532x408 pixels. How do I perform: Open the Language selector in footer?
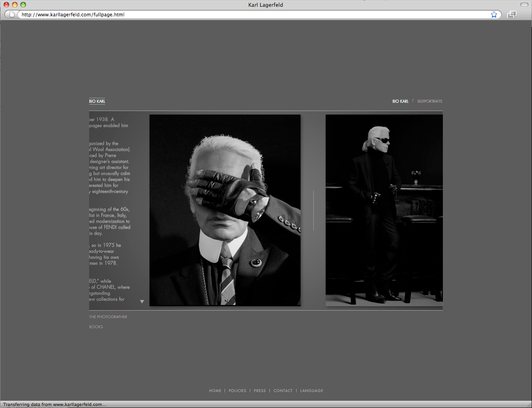312,391
